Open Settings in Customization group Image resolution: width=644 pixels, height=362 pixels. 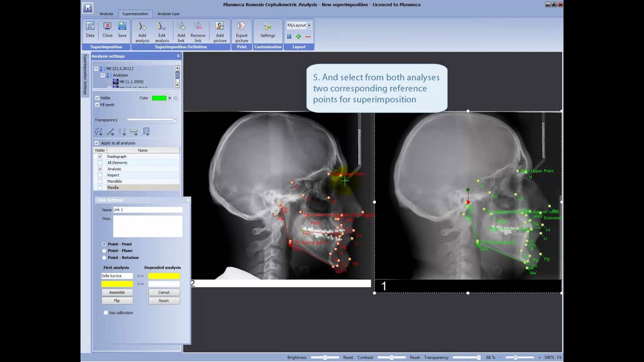tap(268, 30)
